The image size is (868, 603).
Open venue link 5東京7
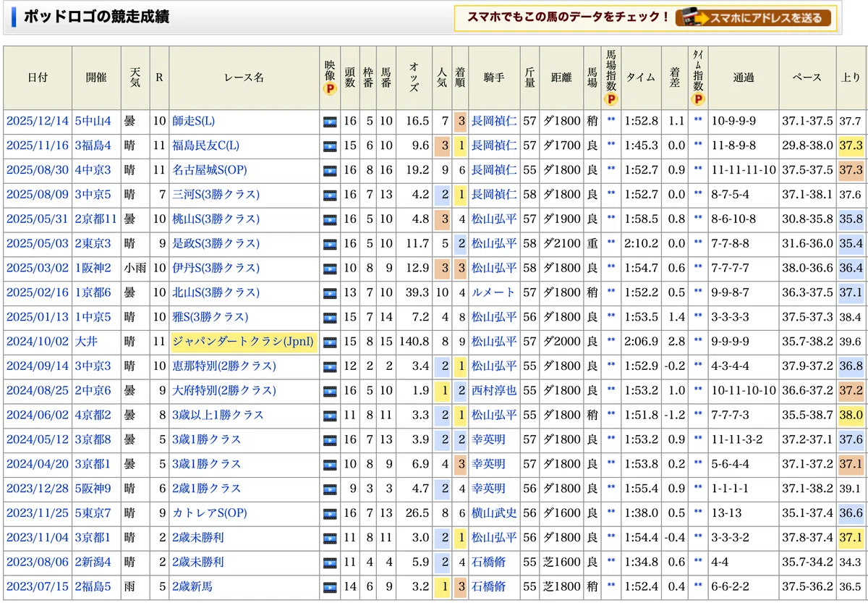tap(93, 513)
